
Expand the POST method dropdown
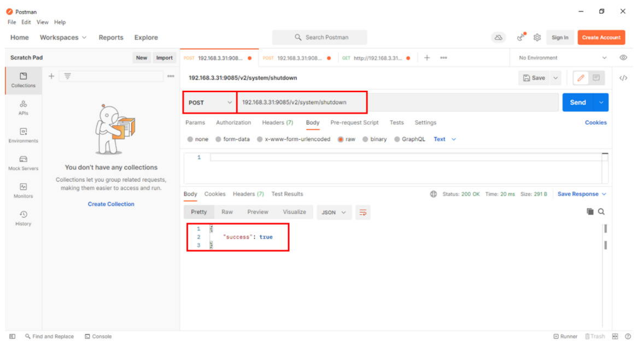[x=210, y=103]
